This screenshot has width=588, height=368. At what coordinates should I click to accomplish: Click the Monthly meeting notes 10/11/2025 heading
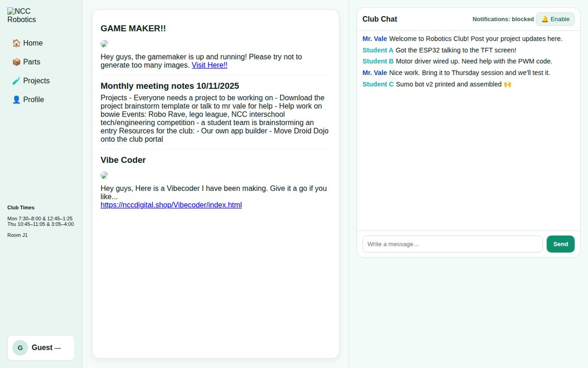170,86
